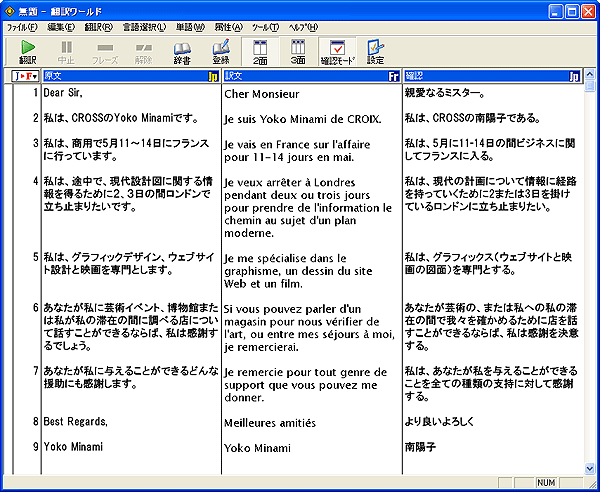Image resolution: width=600 pixels, height=492 pixels.
Task: Click the Fr badge in 訳文 header
Action: 393,77
